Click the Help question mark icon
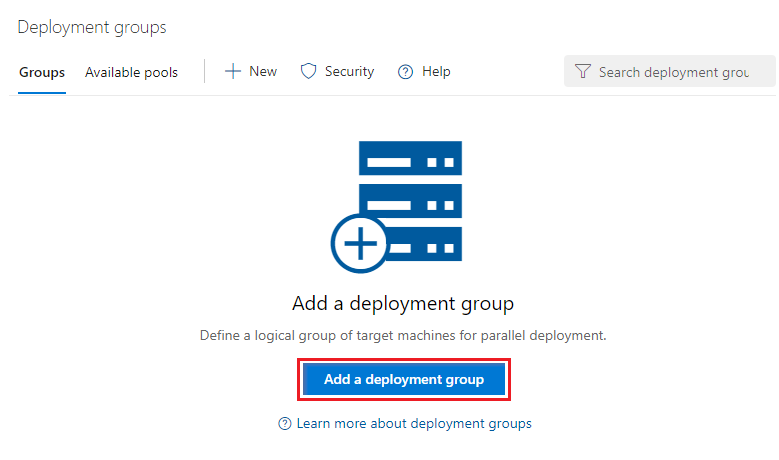 coord(405,72)
